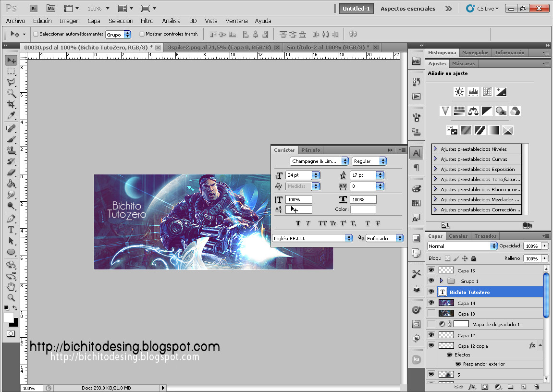Show the hidden Capa 13 layer

coord(431,313)
